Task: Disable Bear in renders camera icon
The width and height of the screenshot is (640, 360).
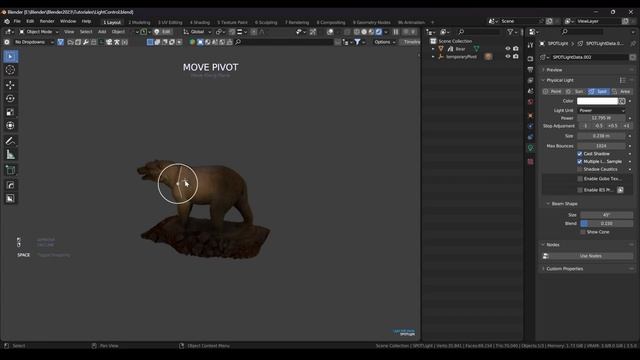Action: tap(516, 49)
